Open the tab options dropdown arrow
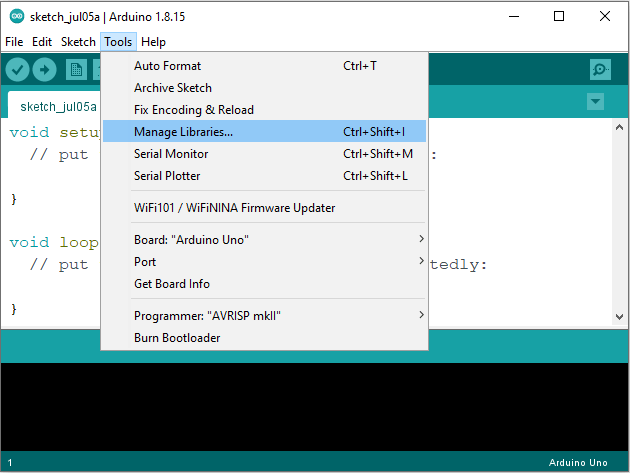This screenshot has height=473, width=630. tap(595, 101)
